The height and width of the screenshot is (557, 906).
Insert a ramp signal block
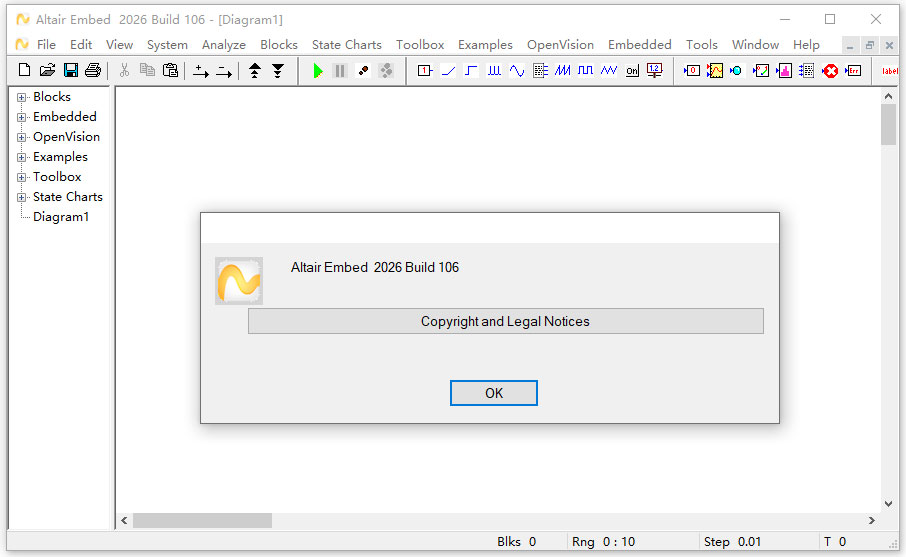pyautogui.click(x=448, y=70)
